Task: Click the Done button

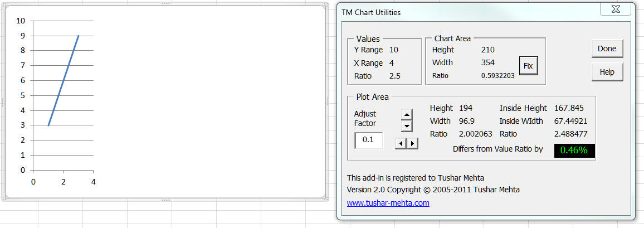Action: click(x=607, y=48)
